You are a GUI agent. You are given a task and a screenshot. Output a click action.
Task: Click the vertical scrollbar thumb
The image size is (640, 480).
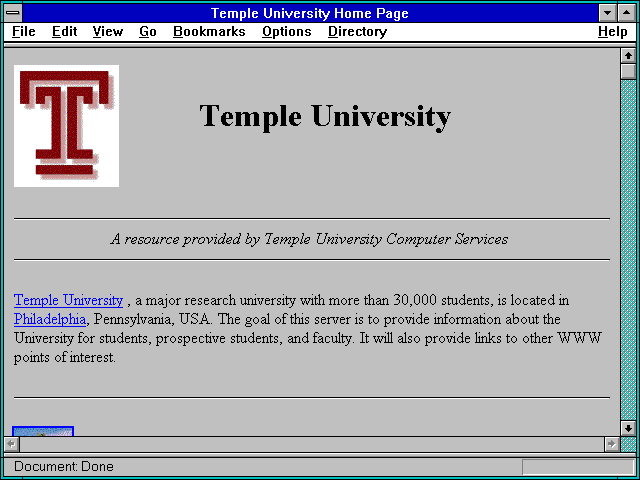click(x=628, y=71)
